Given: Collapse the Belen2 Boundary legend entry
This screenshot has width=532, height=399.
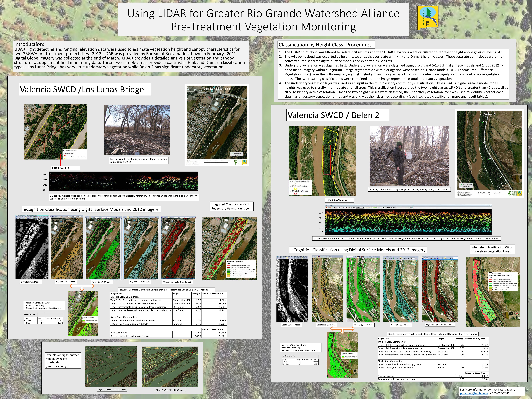Looking at the screenshot, I should pos(291,186).
